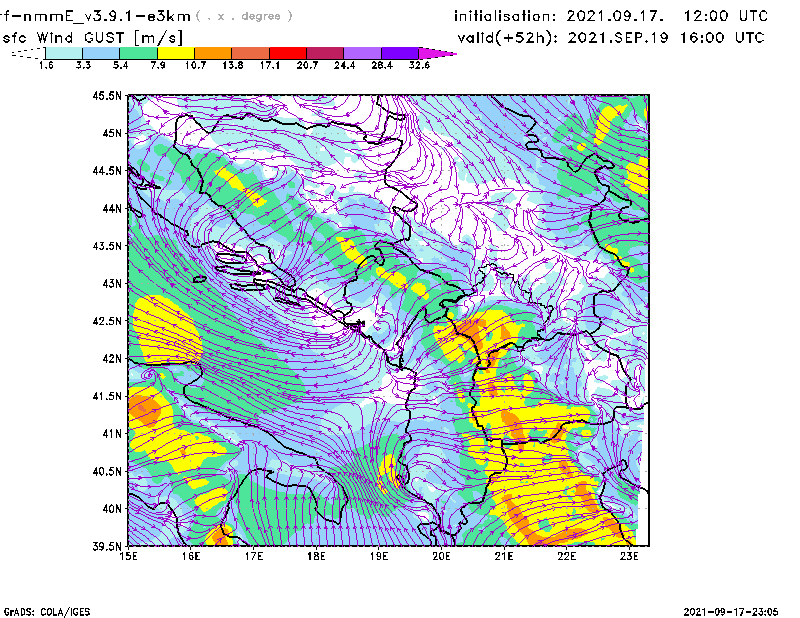Click the 43.5N latitude label
Screen dimensions: 800x618
click(x=107, y=246)
